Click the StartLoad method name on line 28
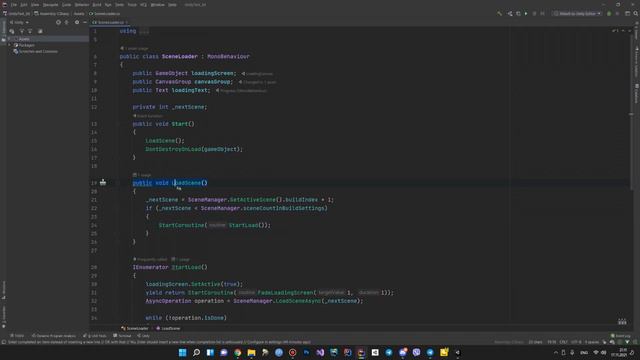 tap(186, 267)
